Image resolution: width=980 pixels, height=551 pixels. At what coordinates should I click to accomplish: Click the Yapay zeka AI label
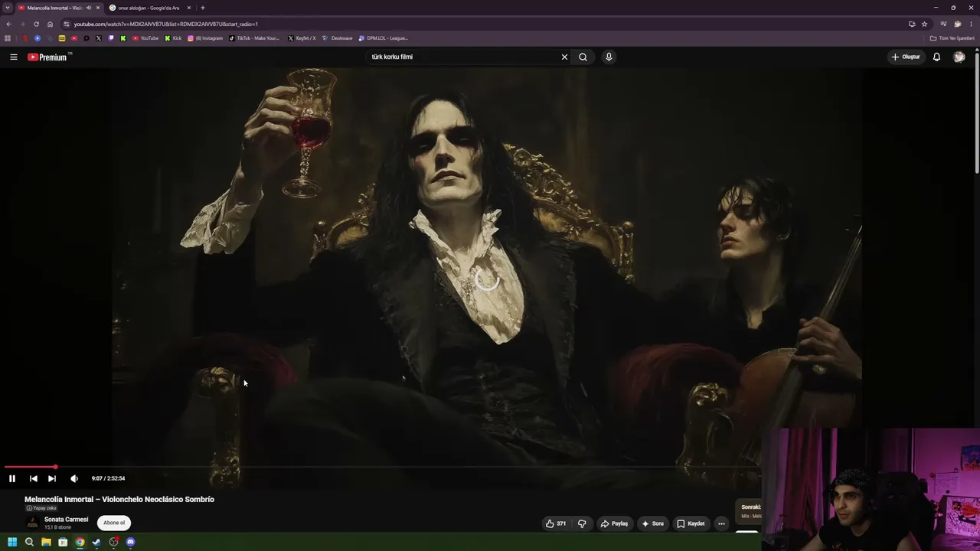[x=41, y=508]
